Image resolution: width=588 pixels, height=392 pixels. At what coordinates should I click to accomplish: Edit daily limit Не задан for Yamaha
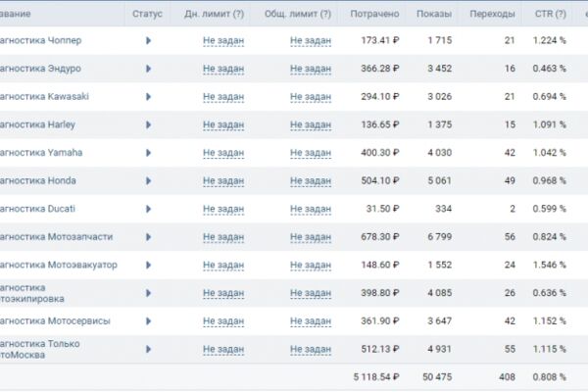(x=223, y=153)
